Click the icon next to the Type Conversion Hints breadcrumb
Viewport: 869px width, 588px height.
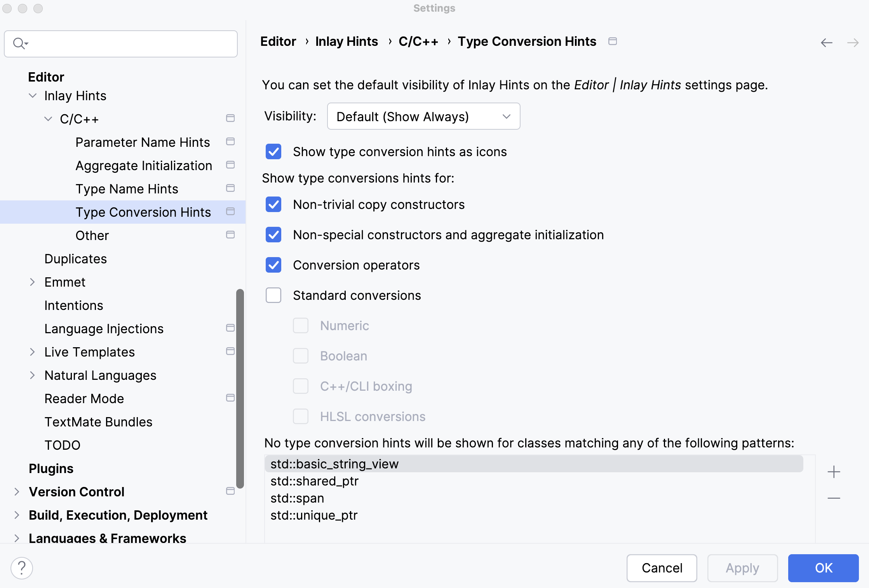click(613, 41)
